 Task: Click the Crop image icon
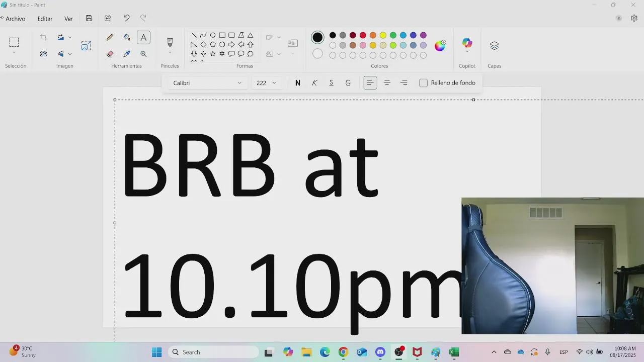click(x=44, y=37)
